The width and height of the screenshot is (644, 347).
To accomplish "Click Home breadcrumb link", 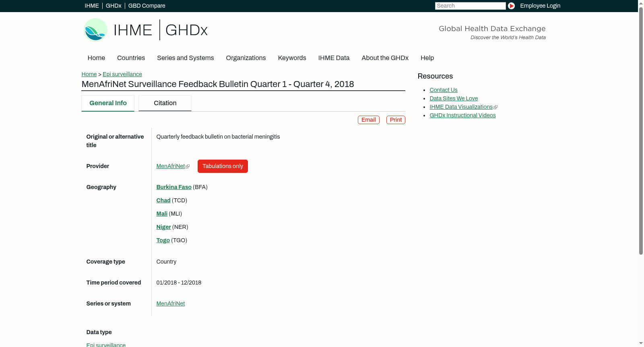I will tap(89, 74).
